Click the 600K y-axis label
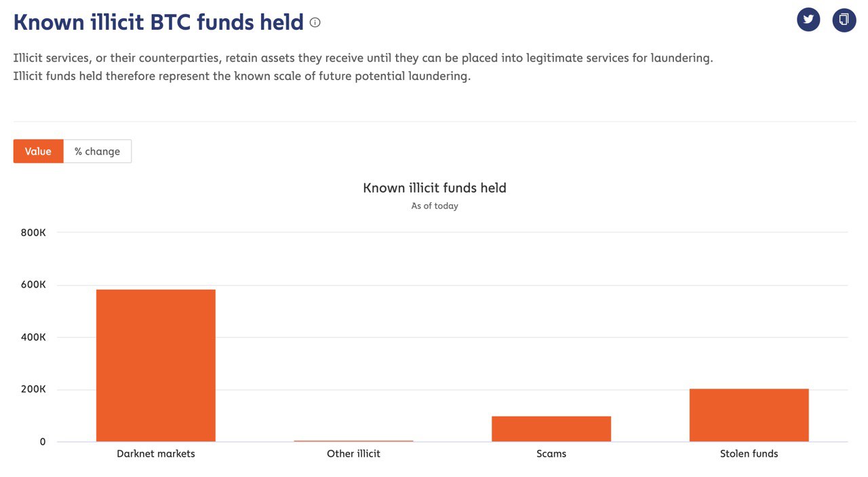The image size is (868, 477). (x=33, y=285)
